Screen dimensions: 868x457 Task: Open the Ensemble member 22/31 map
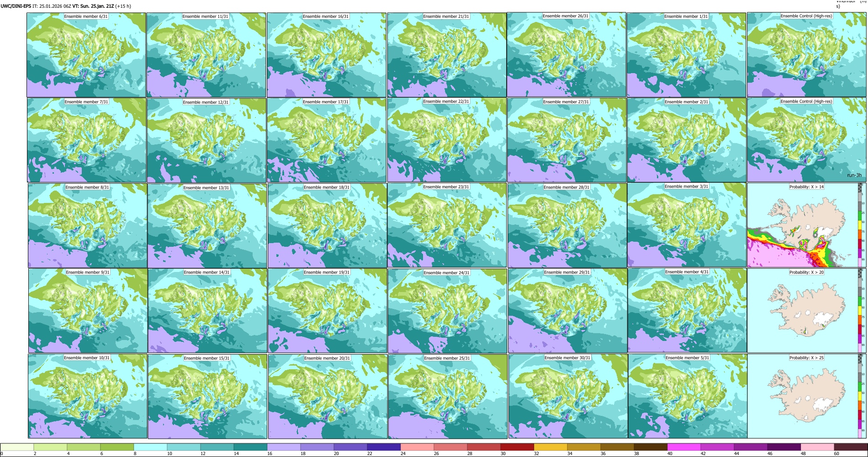coord(447,140)
